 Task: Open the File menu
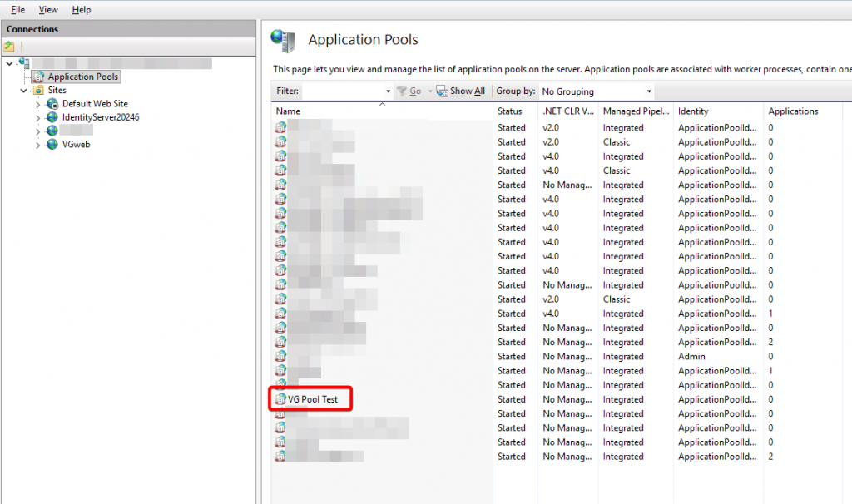[x=17, y=10]
